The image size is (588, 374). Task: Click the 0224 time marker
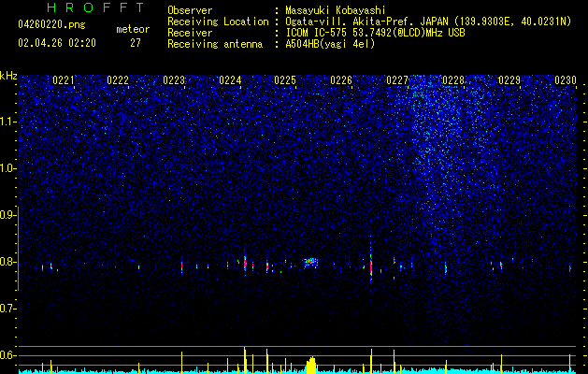(230, 80)
